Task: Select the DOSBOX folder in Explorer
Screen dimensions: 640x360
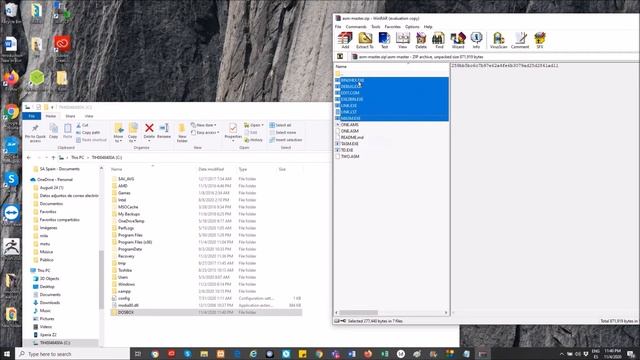Action: (x=206, y=312)
